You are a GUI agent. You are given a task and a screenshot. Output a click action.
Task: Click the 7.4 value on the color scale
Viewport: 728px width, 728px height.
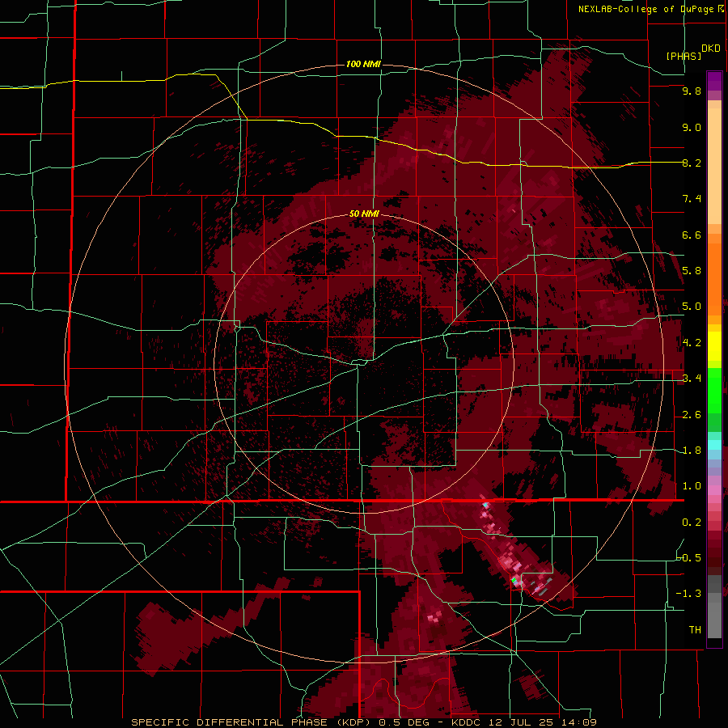click(x=692, y=199)
